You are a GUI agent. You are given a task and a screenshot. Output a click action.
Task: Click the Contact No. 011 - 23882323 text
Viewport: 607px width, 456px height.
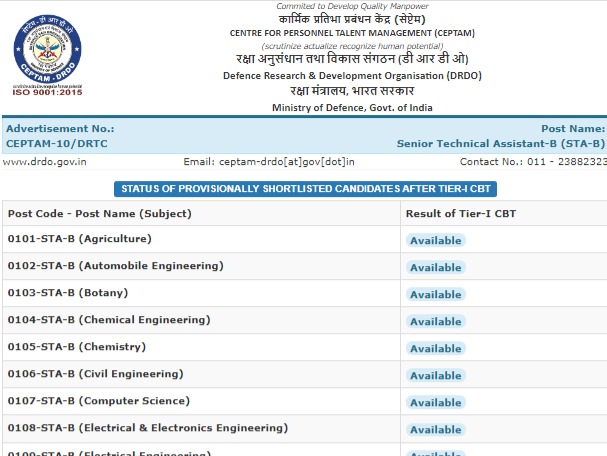point(533,162)
